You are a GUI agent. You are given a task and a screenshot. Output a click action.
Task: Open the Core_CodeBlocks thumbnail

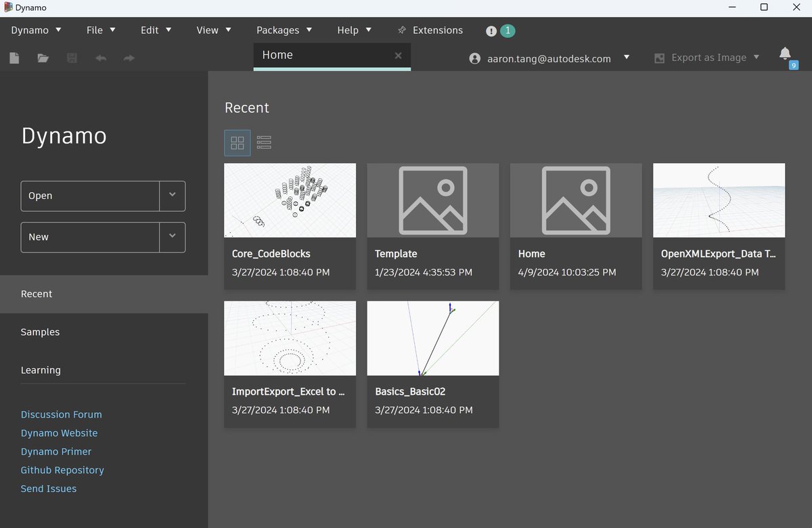pos(290,200)
